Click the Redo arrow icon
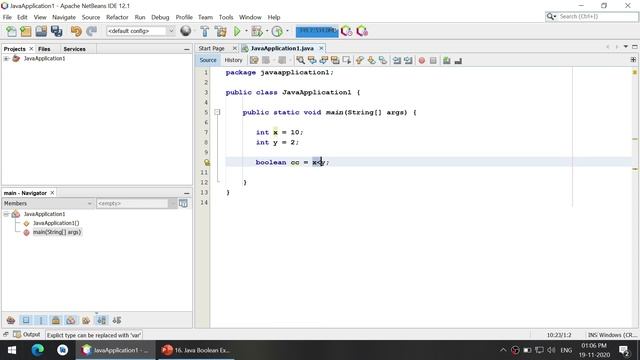The height and width of the screenshot is (360, 640). click(x=91, y=31)
